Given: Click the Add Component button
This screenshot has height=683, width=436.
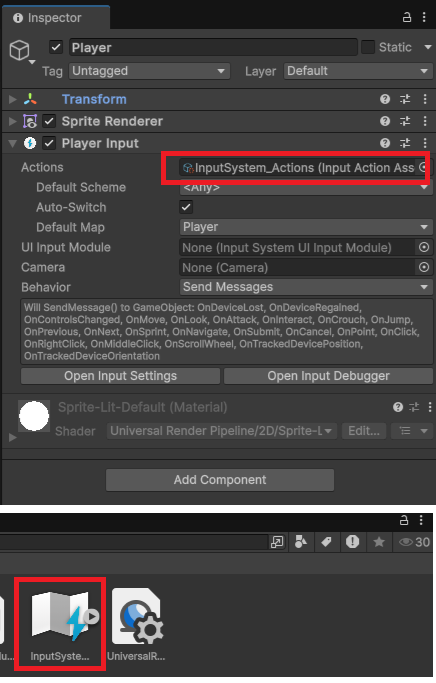Looking at the screenshot, I should coord(220,480).
